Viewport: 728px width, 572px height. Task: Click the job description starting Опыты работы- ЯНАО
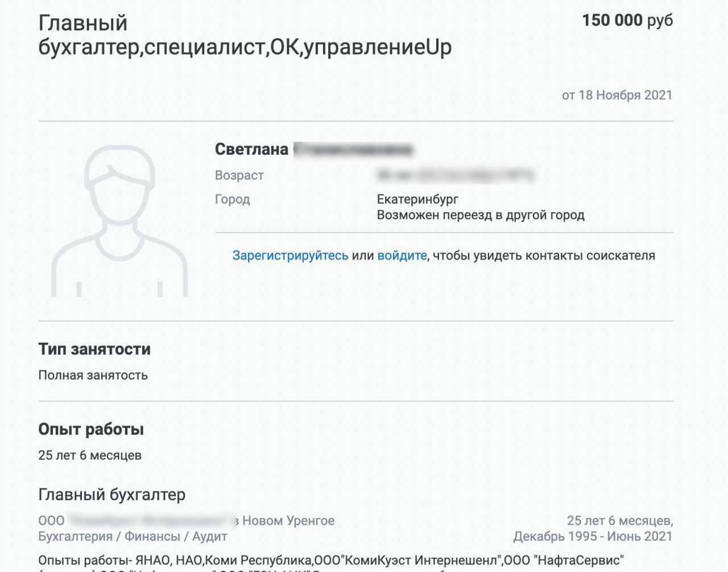tap(331, 560)
